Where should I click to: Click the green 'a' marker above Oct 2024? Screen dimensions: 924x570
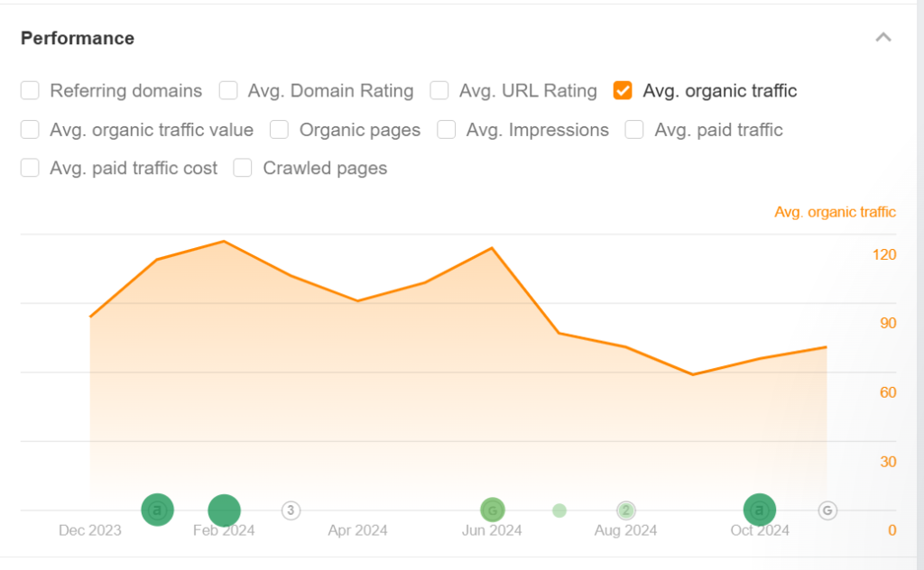point(759,510)
